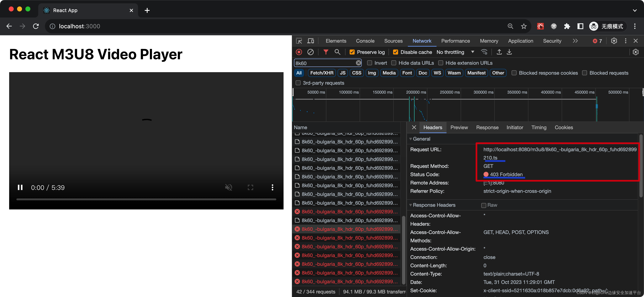The width and height of the screenshot is (644, 297).
Task: Switch to the Elements tab
Action: 336,41
